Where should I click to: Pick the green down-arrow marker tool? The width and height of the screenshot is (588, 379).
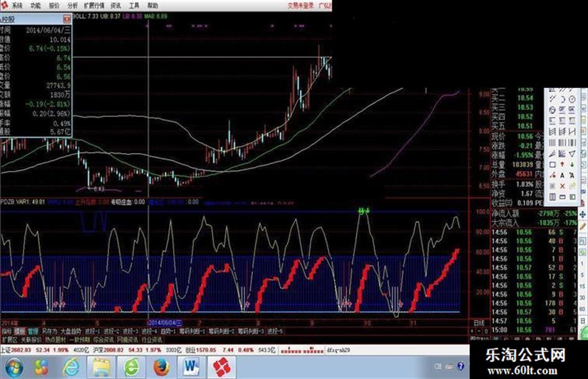[572, 164]
